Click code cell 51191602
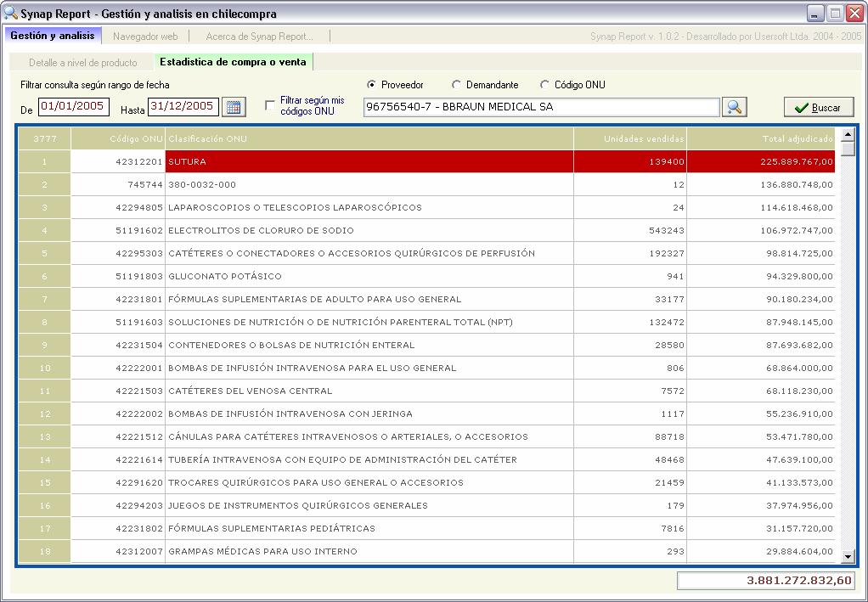This screenshot has height=602, width=868. (118, 230)
